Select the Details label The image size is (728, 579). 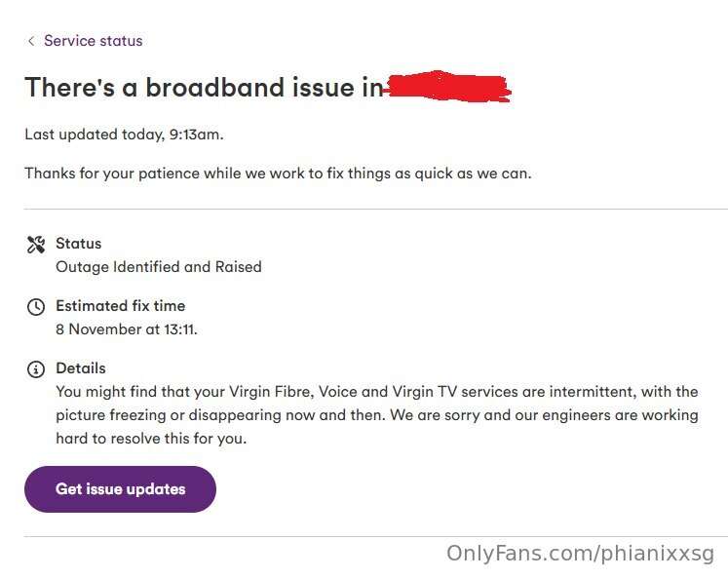(80, 368)
